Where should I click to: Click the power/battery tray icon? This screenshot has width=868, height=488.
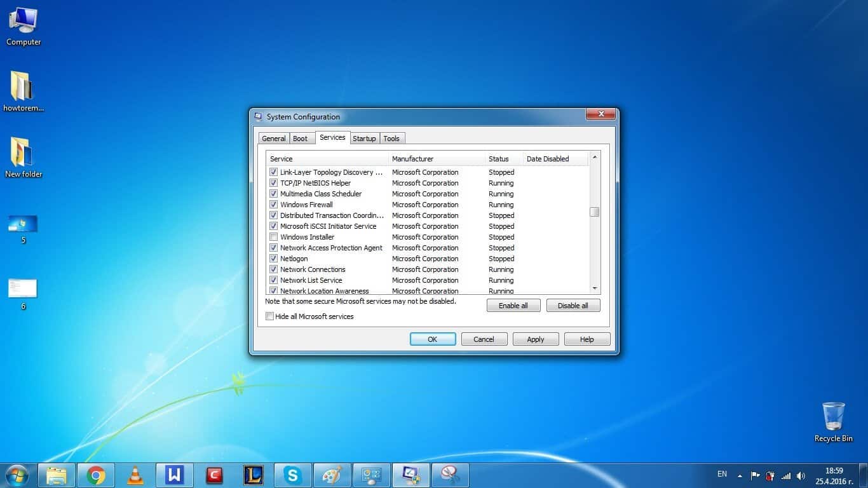[770, 475]
